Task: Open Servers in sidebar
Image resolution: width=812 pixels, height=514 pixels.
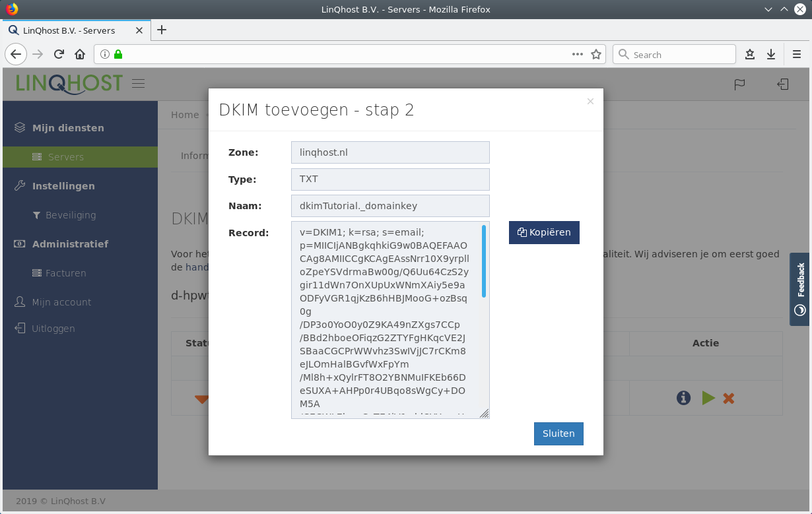Action: point(80,157)
